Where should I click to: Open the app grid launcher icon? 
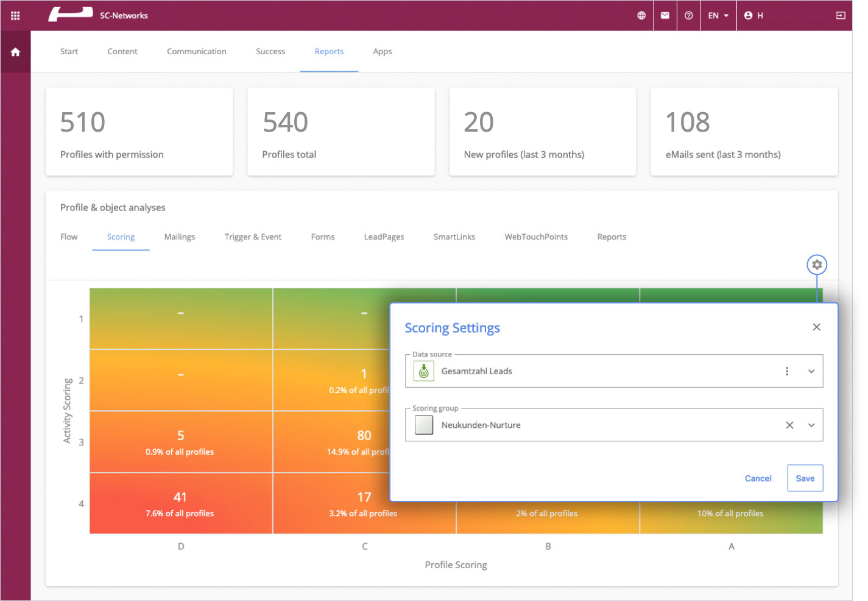pos(15,16)
